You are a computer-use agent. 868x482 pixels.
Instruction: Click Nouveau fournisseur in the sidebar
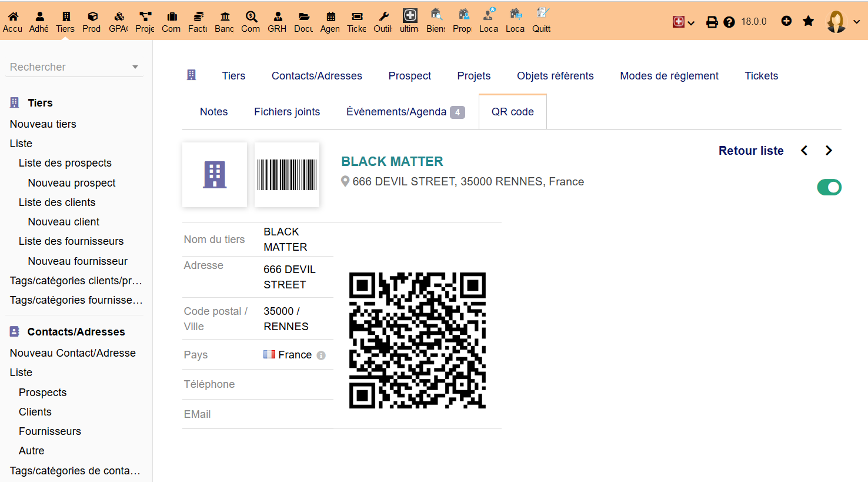pos(78,261)
